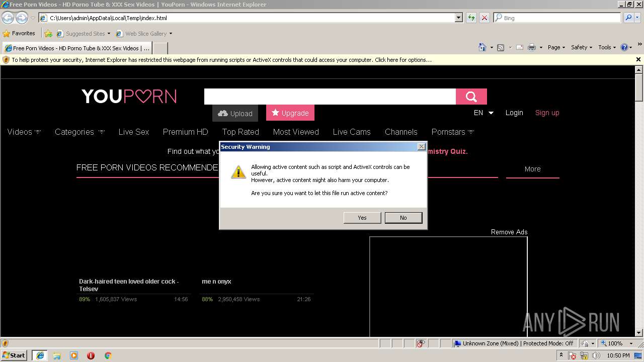The image size is (644, 362).
Task: Click the browser Forward arrow button
Action: [22, 18]
